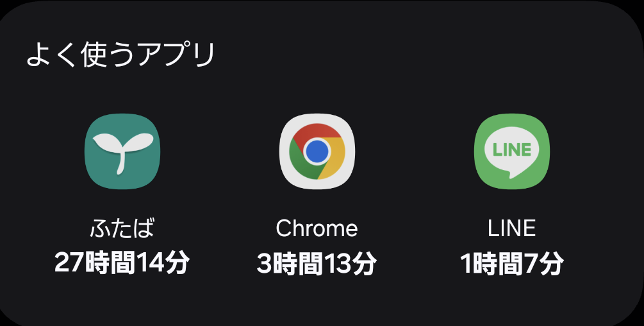View LINE usage time 1時間7分
The height and width of the screenshot is (326, 644).
coord(511,262)
